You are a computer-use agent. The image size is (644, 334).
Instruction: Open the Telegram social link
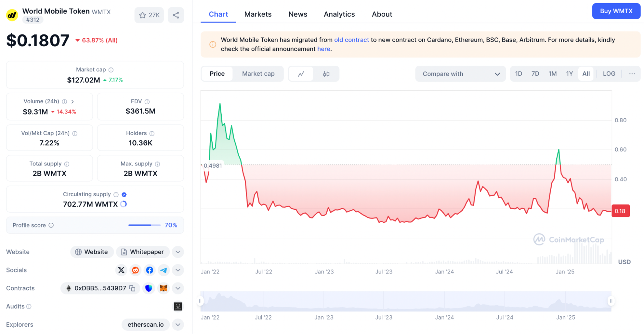point(164,270)
